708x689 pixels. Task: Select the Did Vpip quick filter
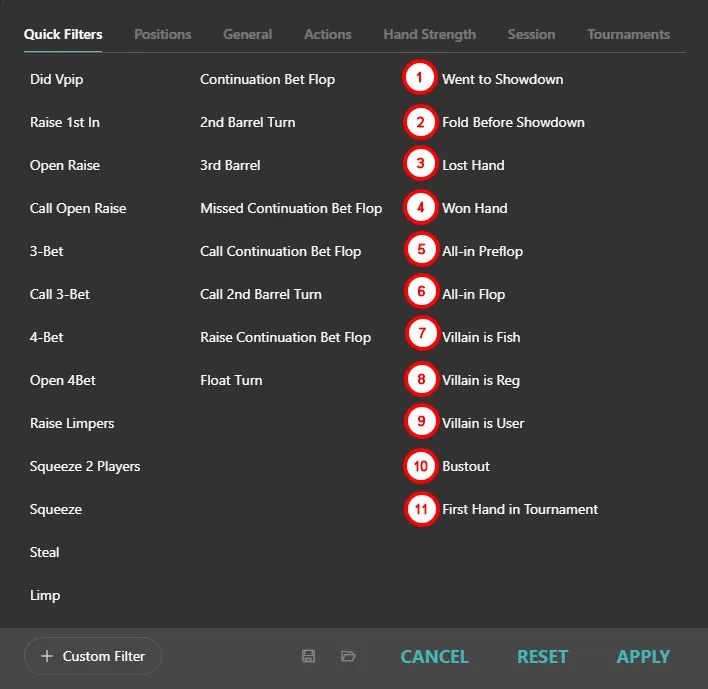tap(57, 79)
